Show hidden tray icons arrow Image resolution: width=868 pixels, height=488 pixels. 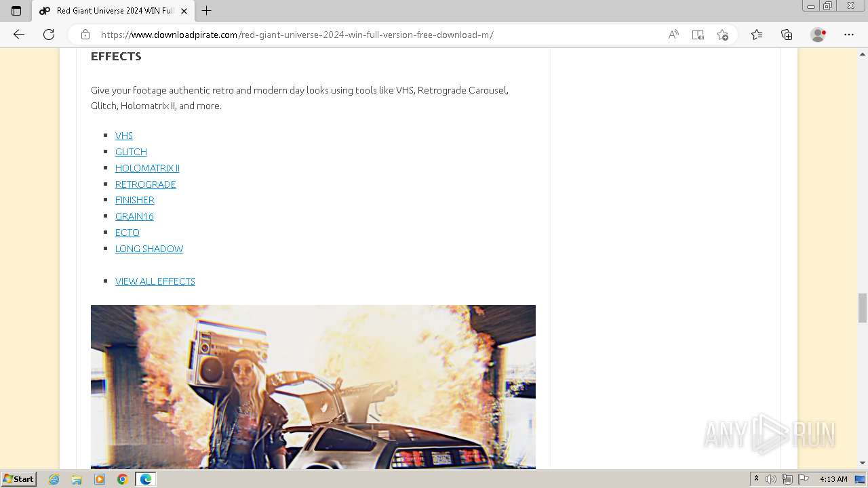tap(756, 479)
